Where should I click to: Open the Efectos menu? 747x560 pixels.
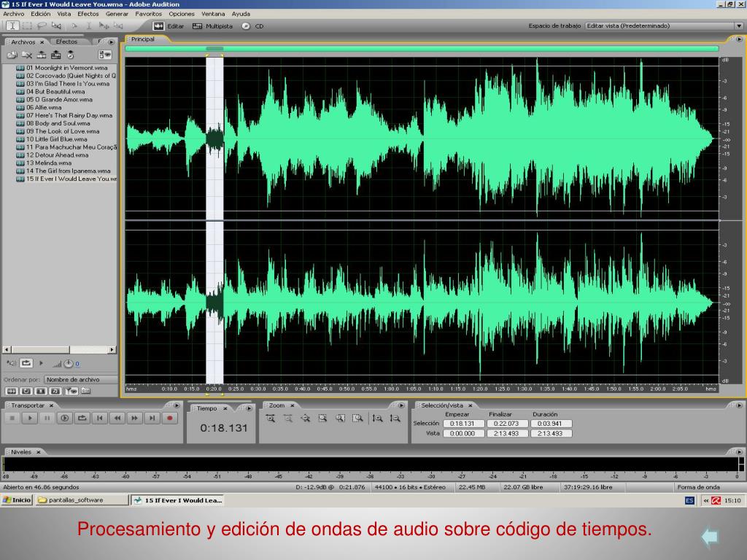[x=88, y=14]
